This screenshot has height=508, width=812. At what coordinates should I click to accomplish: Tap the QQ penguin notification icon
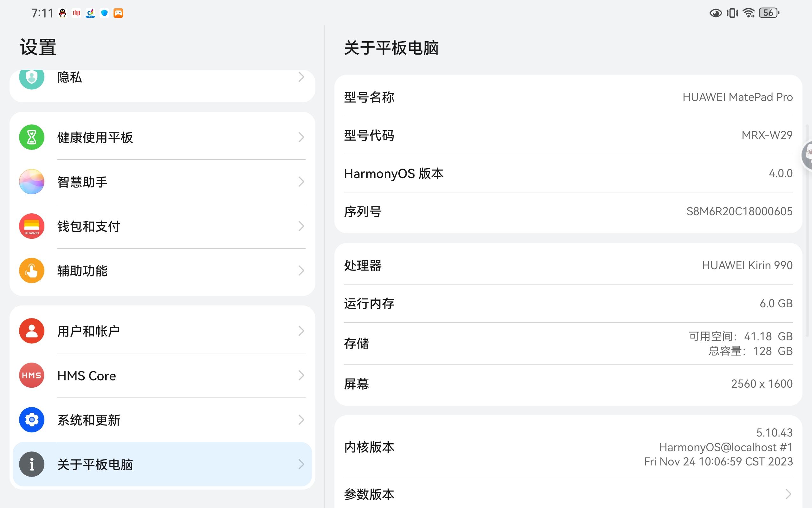point(62,13)
